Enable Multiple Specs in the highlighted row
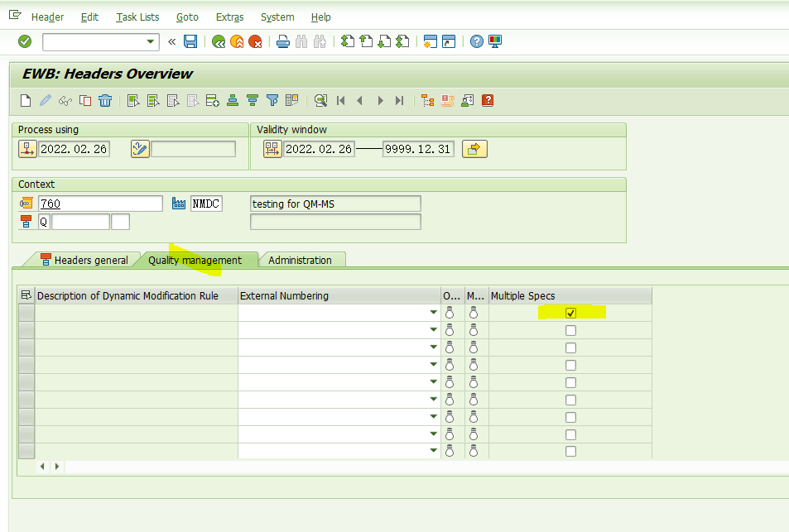The image size is (789, 532). 570,312
